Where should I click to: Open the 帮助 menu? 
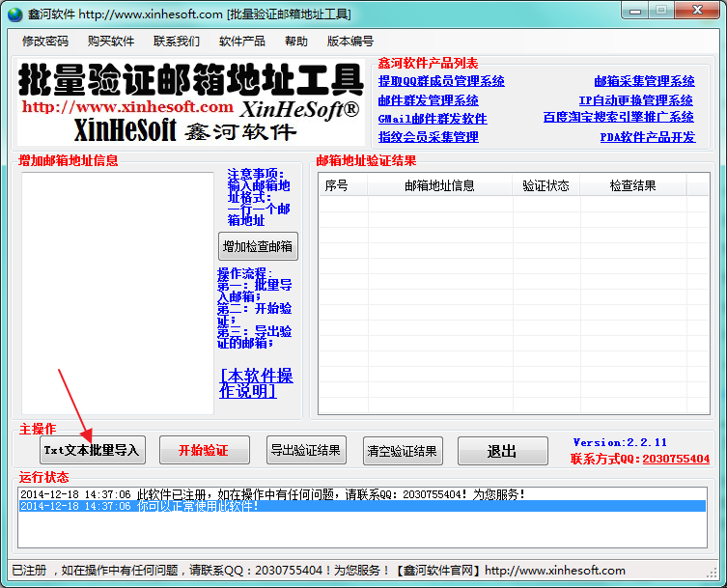(x=296, y=42)
